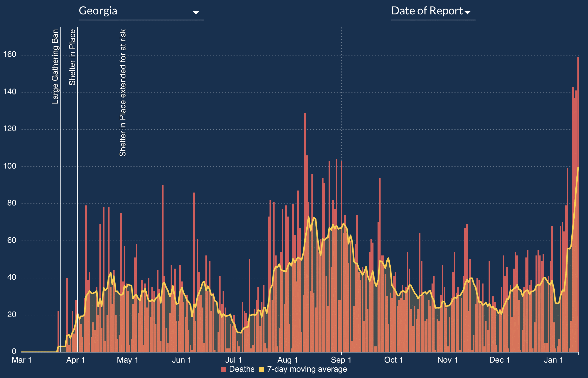Click the Mar 1 axis label
This screenshot has width=588, height=378.
coord(22,360)
